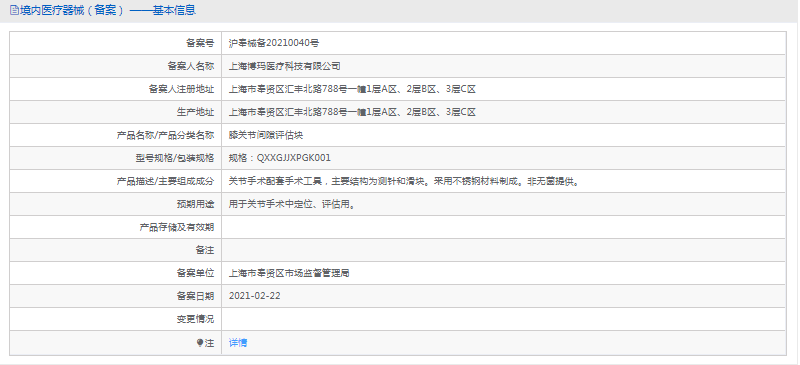This screenshot has width=800, height=365.
Task: Click the bulb icon next to 注
Action: point(199,343)
